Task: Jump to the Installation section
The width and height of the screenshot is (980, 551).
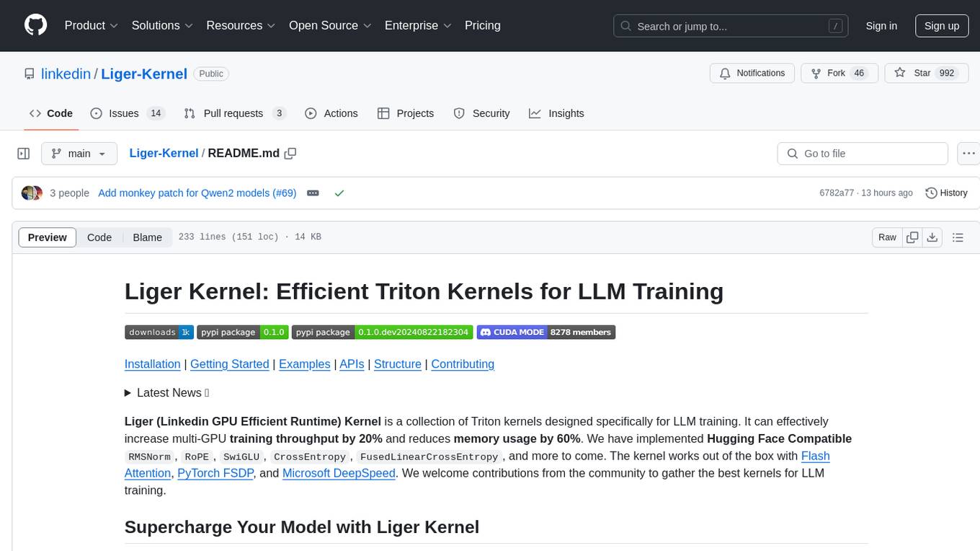Action: [x=153, y=364]
